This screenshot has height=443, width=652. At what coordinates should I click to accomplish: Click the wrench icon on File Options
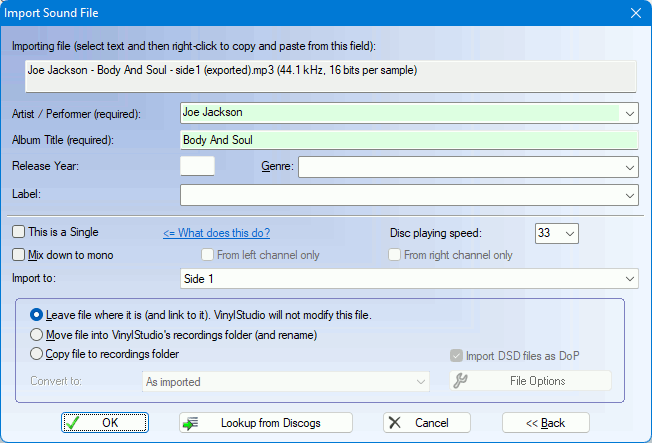tap(460, 381)
